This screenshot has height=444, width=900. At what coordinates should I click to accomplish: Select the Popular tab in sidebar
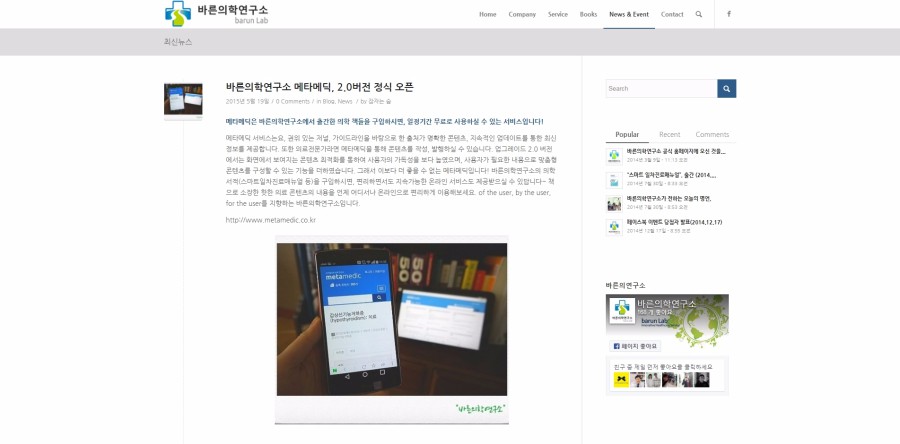627,135
